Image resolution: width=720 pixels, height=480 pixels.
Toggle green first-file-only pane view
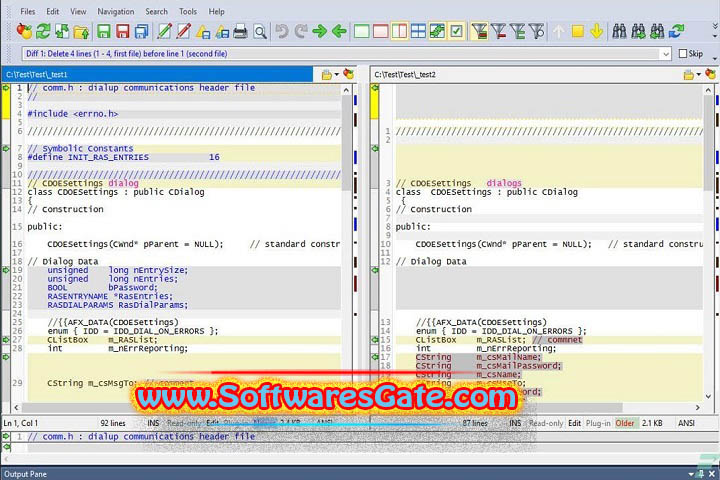point(361,31)
